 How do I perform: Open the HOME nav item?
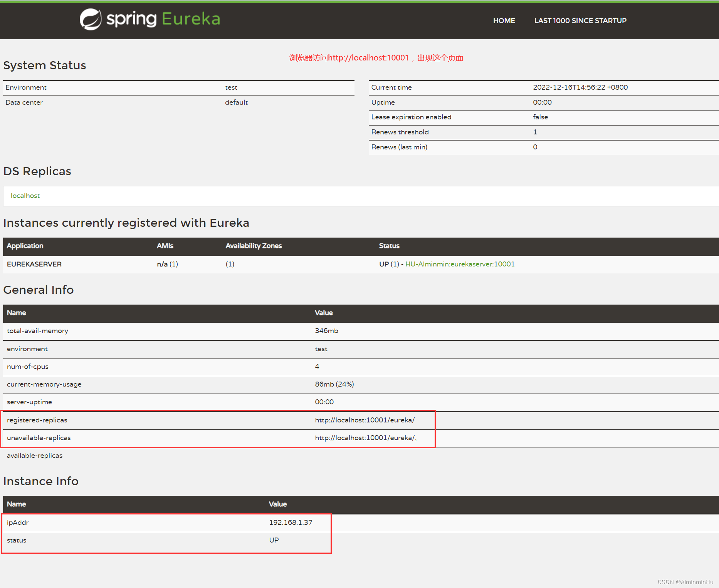coord(504,21)
